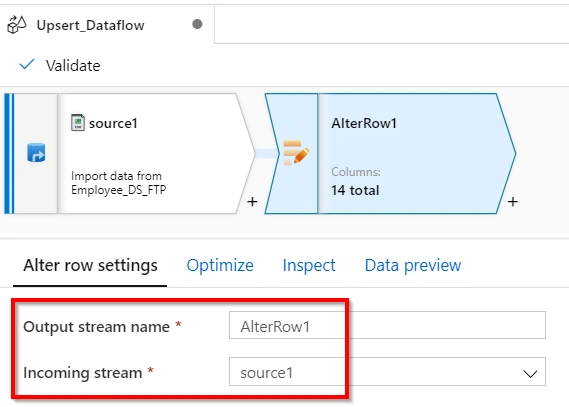Screen dimensions: 569x407
Task: Switch to the Alter row settings tab
Action: pos(90,266)
